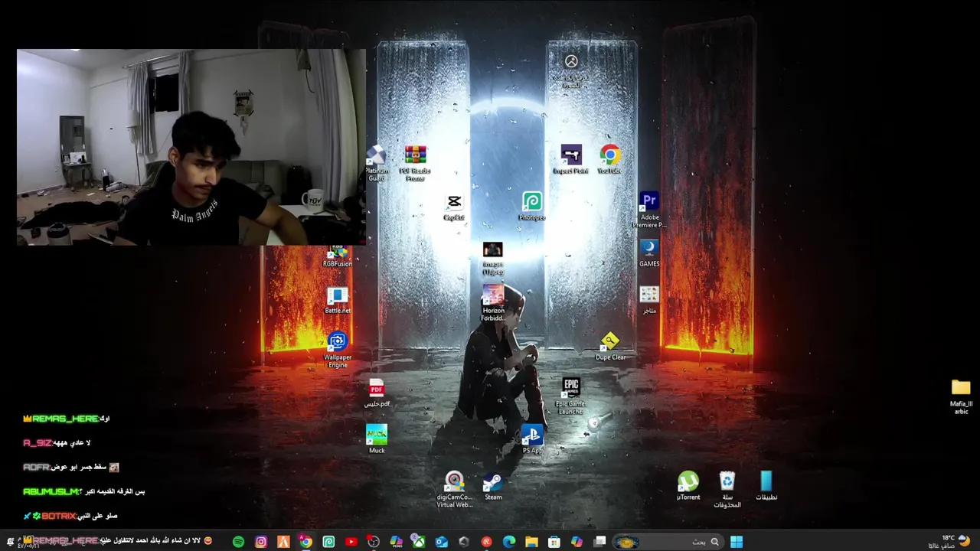The height and width of the screenshot is (551, 980).
Task: Click the ABUMUSLM chat message
Action: [84, 491]
